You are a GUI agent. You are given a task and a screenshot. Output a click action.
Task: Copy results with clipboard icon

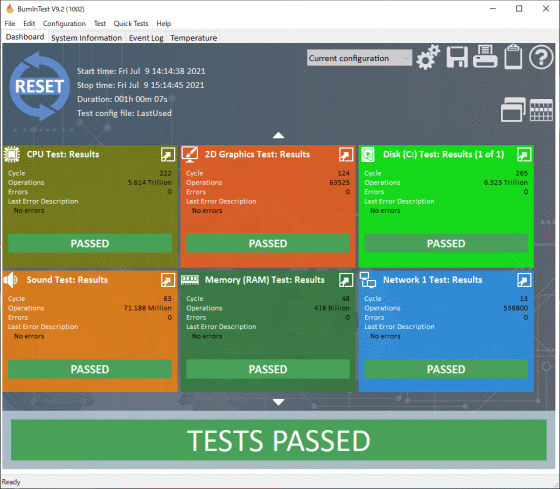coord(513,56)
